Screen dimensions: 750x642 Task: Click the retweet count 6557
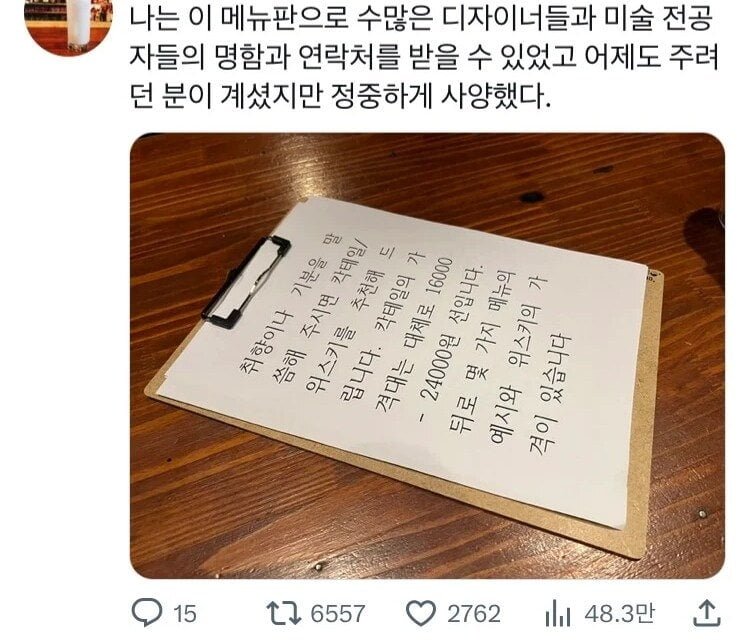[x=338, y=614]
